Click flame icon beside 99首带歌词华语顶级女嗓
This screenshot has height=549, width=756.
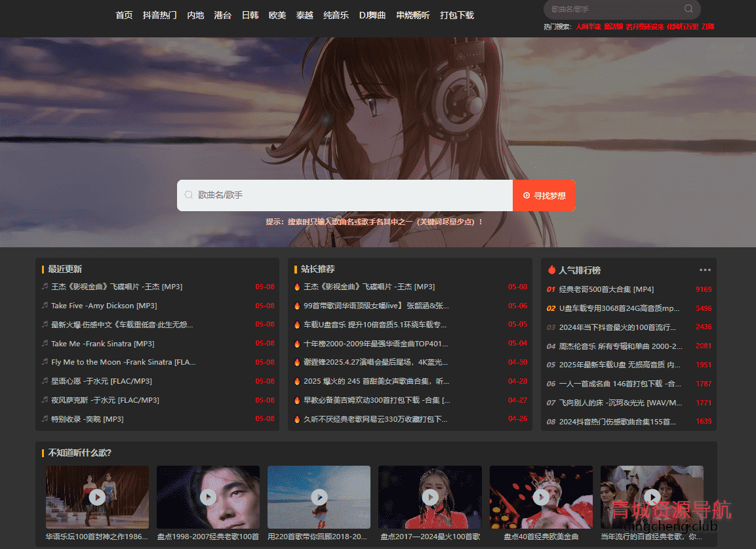coord(297,306)
